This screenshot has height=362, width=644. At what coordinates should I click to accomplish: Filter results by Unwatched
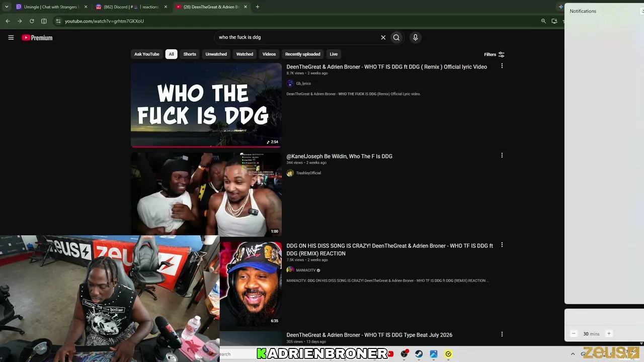tap(216, 54)
